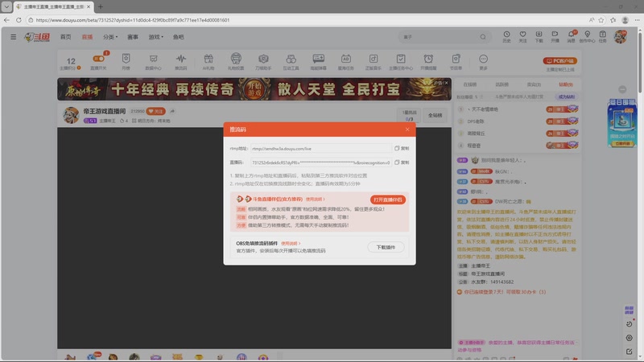Close the 推流码 dialog
This screenshot has width=644, height=362.
click(x=407, y=130)
